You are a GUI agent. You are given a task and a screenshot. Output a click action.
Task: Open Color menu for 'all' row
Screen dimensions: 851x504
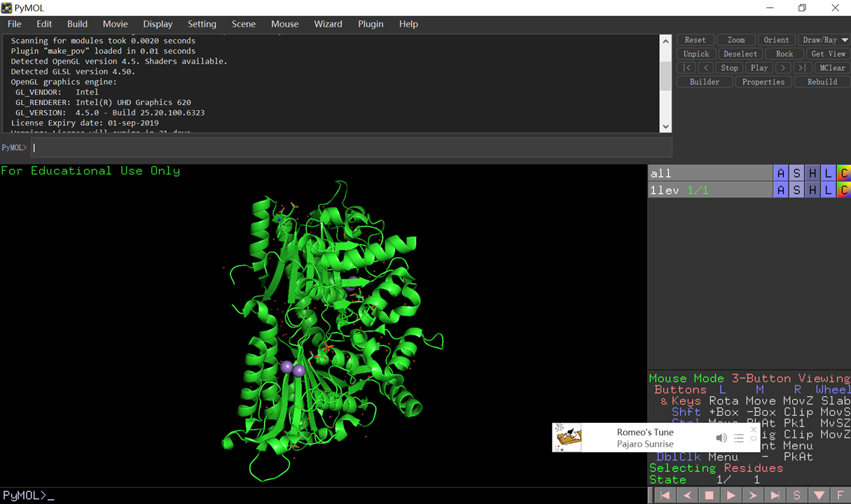tap(844, 173)
